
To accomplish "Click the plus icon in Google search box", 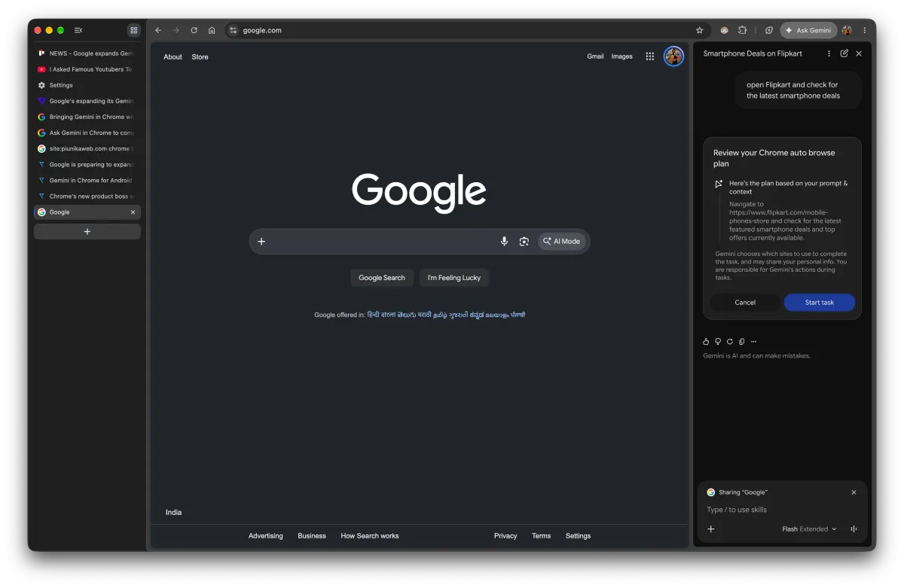I will [x=261, y=242].
